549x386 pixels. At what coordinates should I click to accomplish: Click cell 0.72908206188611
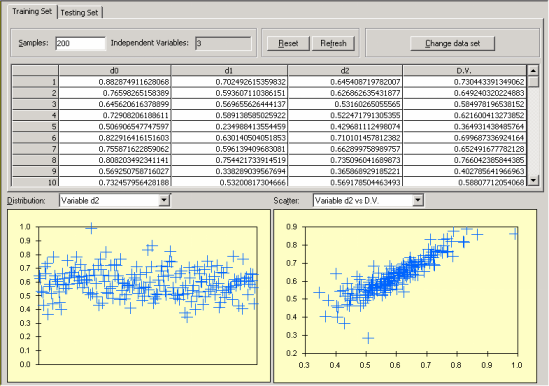115,115
